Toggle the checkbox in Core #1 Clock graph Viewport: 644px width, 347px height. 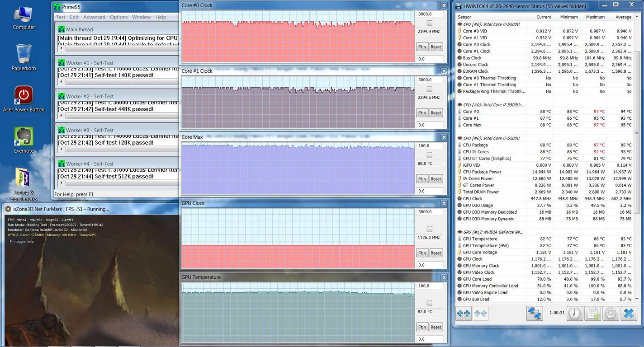tap(429, 89)
